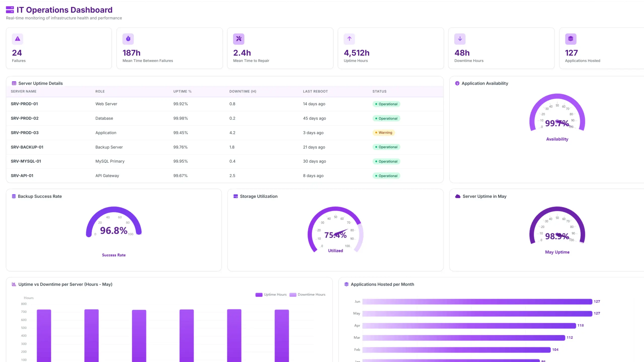Click the Operational badge for SRV-PROD-02

(386, 118)
